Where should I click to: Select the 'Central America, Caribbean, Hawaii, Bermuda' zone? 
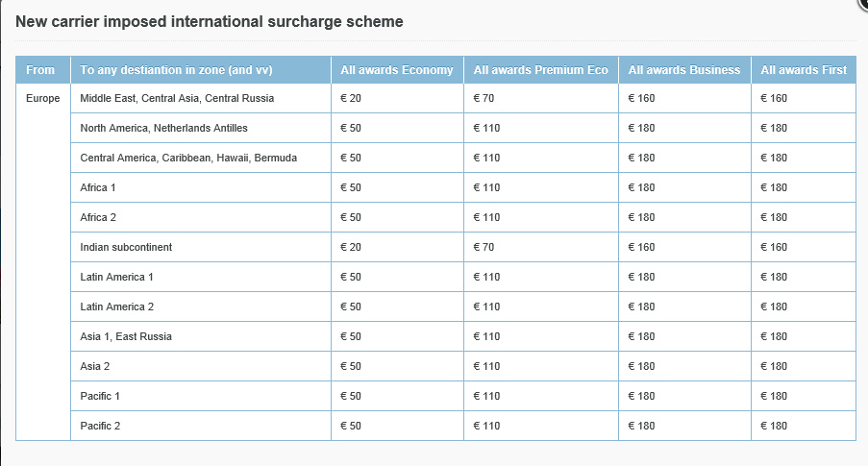[x=188, y=158]
